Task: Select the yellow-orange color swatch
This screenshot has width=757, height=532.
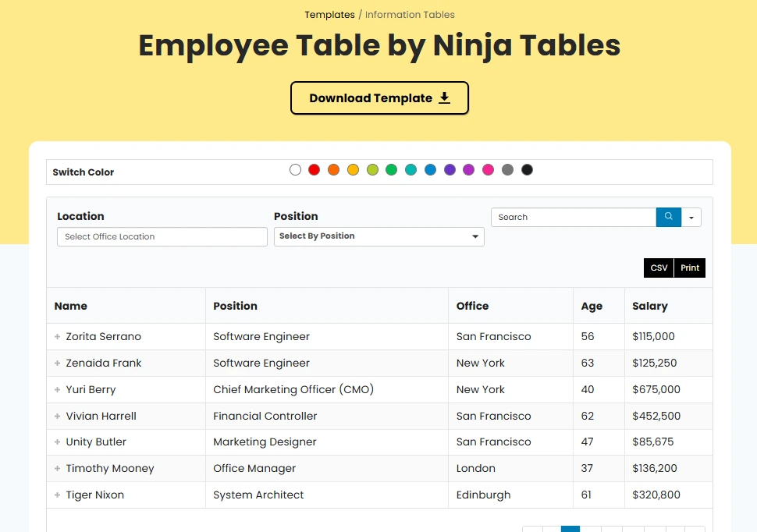Action: [353, 170]
